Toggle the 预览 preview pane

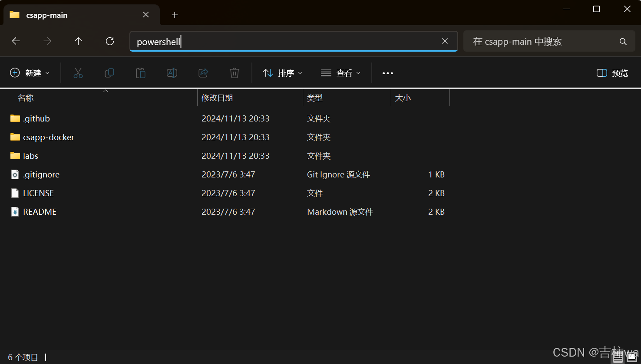point(611,73)
